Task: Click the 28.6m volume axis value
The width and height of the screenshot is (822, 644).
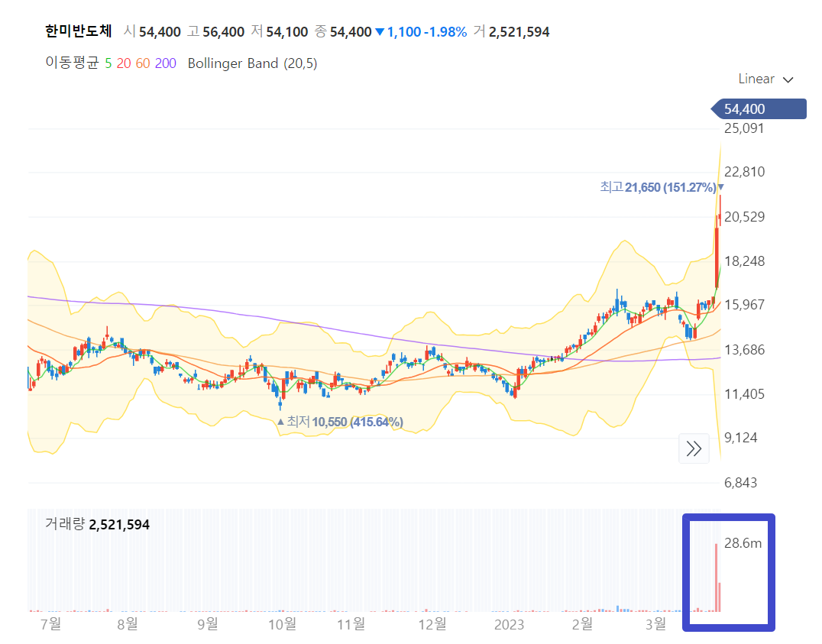Action: (x=743, y=543)
